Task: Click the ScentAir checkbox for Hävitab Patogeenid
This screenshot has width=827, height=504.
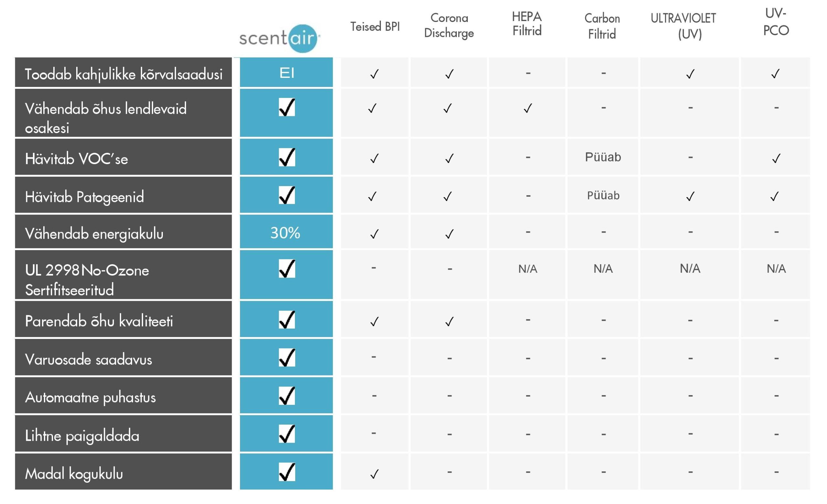Action: click(x=287, y=195)
